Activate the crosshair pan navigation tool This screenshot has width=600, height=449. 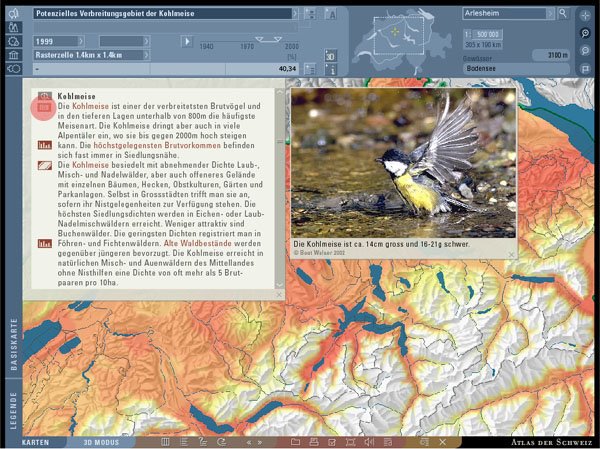(x=585, y=16)
